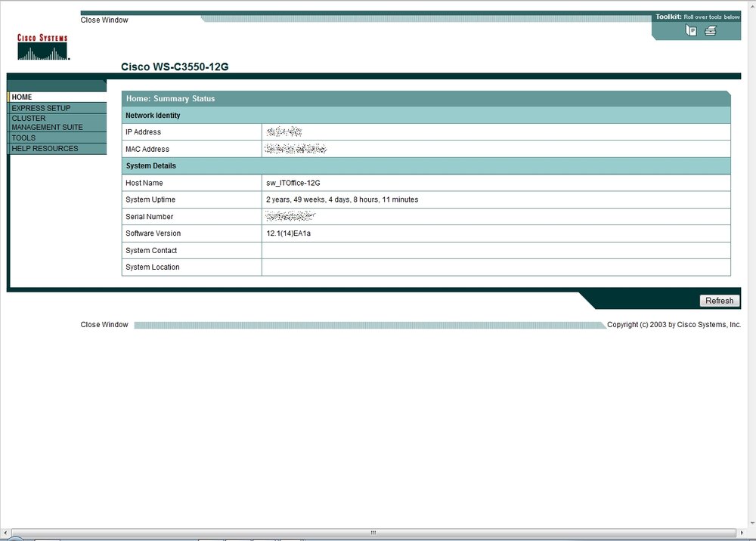
Task: Click software version value '12.1(14)EA1a'
Action: (288, 233)
